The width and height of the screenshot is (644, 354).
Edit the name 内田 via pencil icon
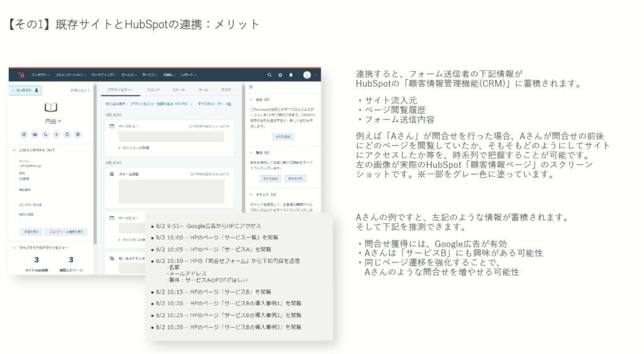click(60, 121)
